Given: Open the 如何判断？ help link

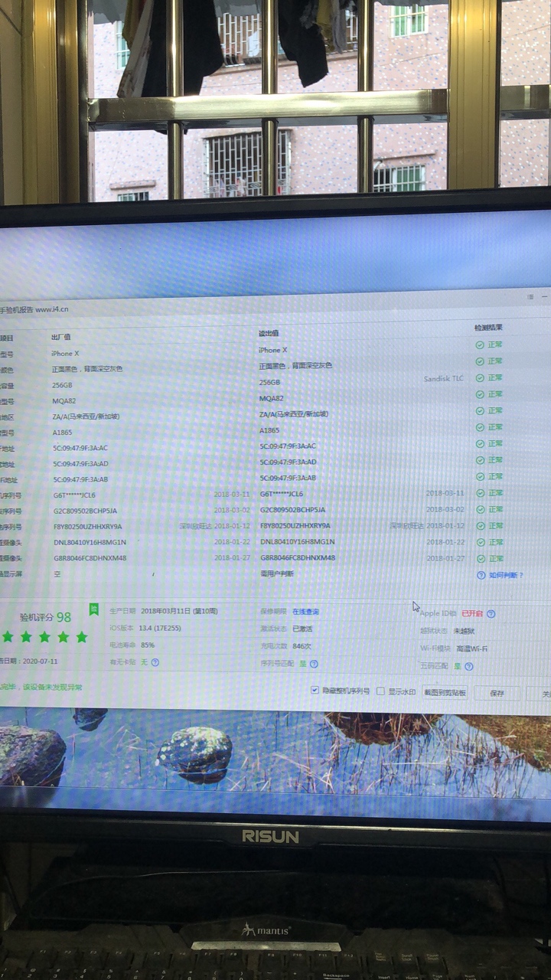Looking at the screenshot, I should tap(506, 575).
